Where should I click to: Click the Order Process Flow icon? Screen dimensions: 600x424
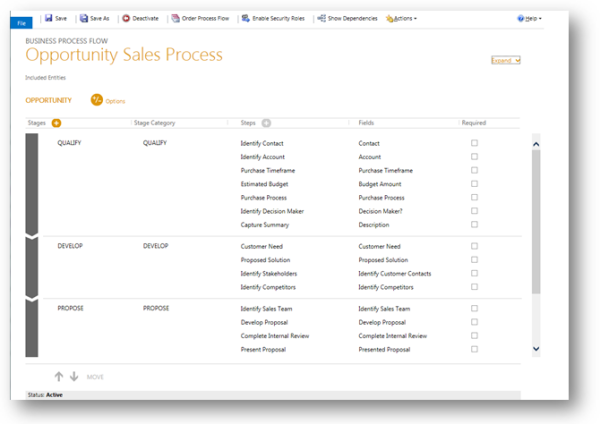click(x=175, y=18)
